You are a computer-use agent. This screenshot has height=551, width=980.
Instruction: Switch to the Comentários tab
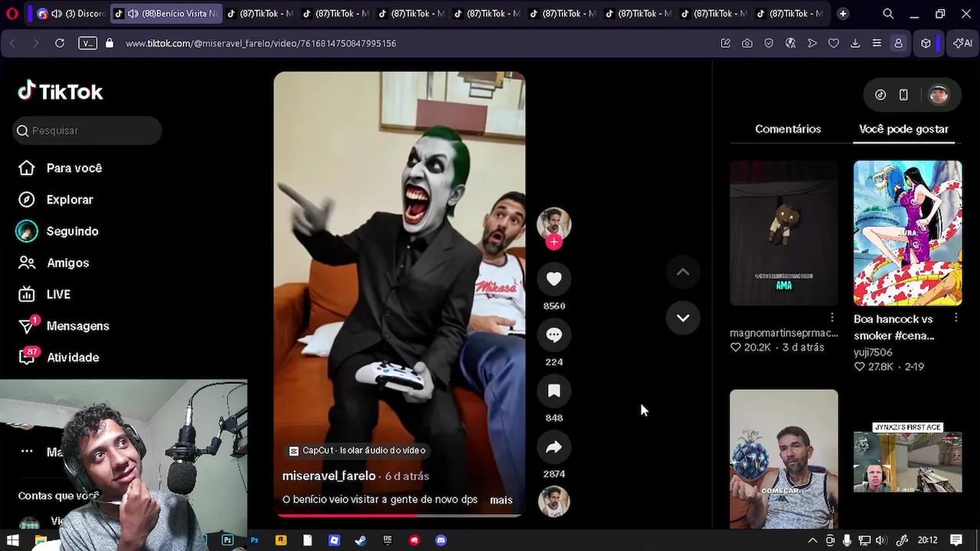pos(788,129)
